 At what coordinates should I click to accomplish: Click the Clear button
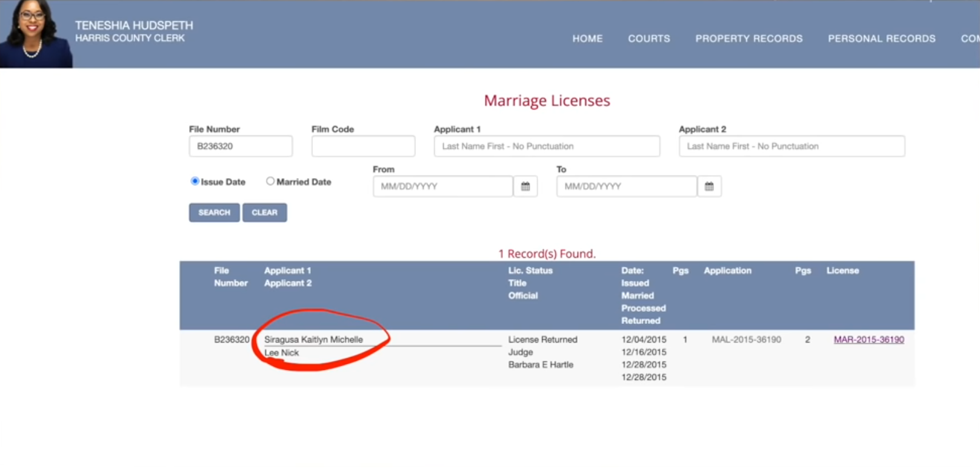265,213
